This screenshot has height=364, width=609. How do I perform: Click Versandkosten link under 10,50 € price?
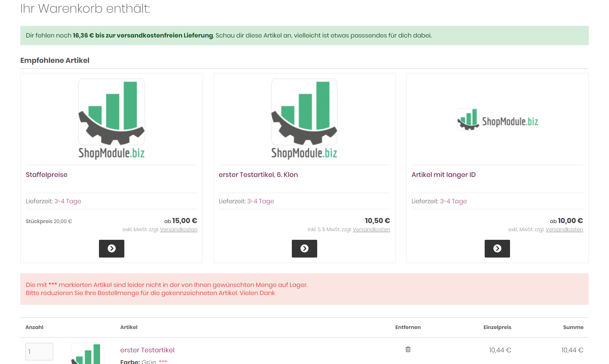[x=371, y=229]
